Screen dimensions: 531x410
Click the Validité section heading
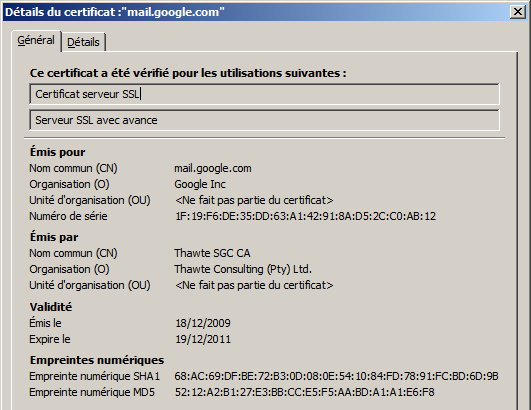[x=51, y=307]
